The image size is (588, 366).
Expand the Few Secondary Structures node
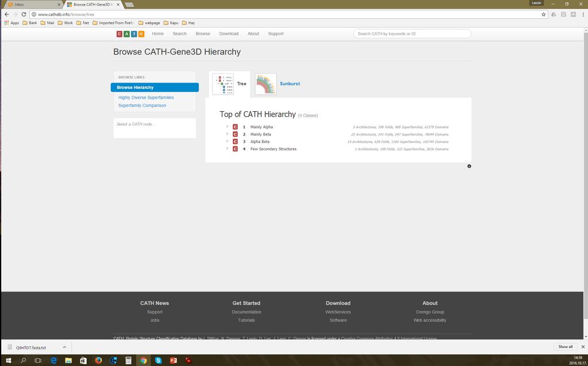(x=227, y=149)
